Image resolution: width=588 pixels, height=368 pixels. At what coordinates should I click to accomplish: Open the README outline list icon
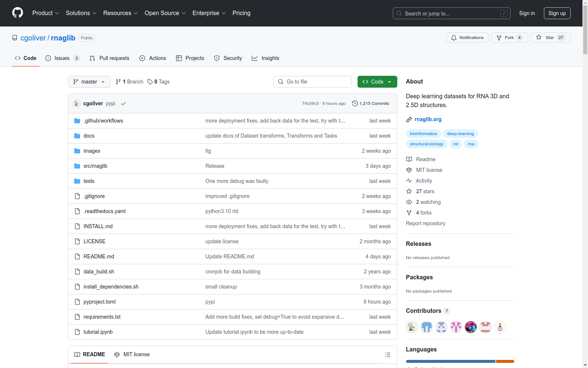[387, 355]
